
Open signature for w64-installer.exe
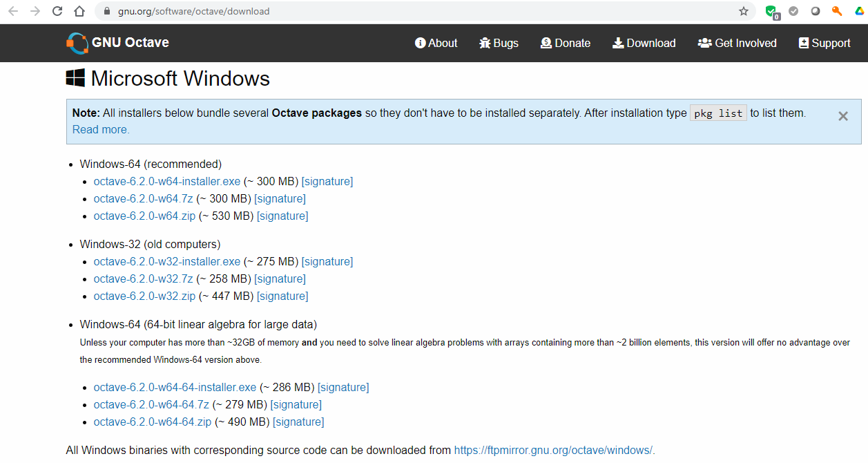coord(327,182)
